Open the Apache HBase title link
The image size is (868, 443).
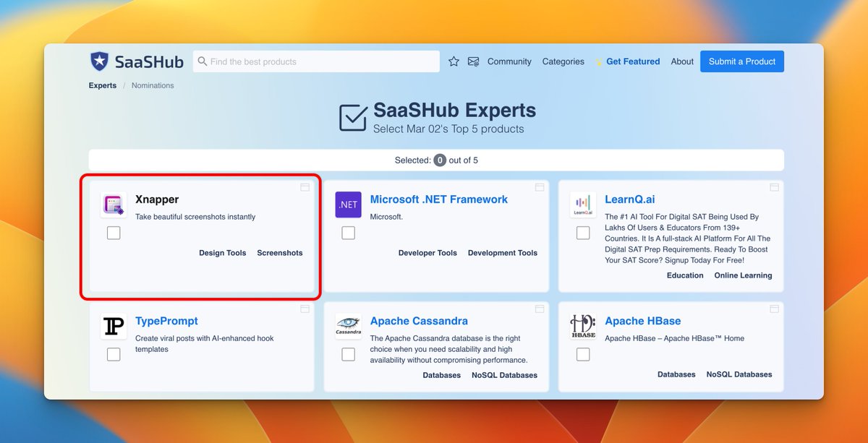tap(643, 321)
